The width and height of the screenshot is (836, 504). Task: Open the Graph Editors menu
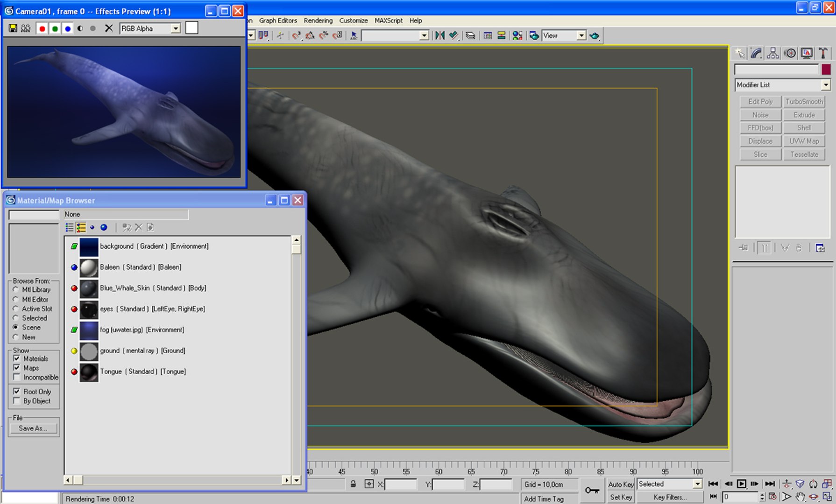click(278, 21)
